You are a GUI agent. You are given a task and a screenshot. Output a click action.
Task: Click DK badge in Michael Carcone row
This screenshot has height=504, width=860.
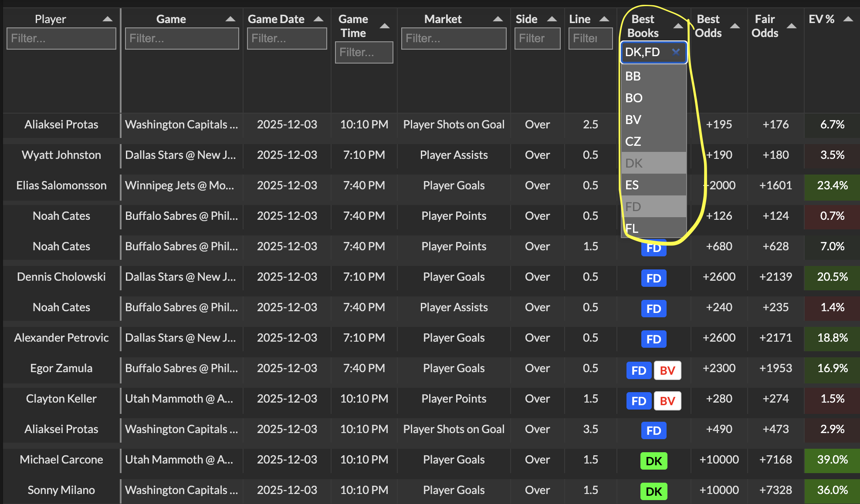pos(653,461)
